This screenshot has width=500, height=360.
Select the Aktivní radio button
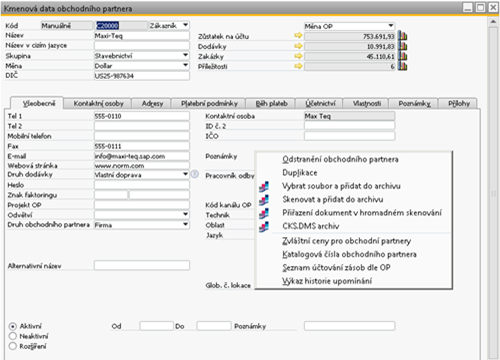[13, 326]
